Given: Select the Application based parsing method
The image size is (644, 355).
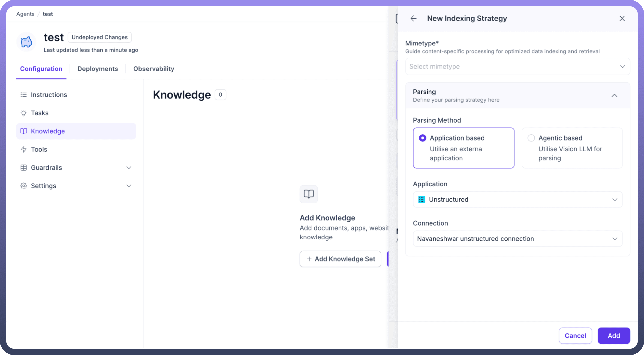Looking at the screenshot, I should click(x=422, y=138).
